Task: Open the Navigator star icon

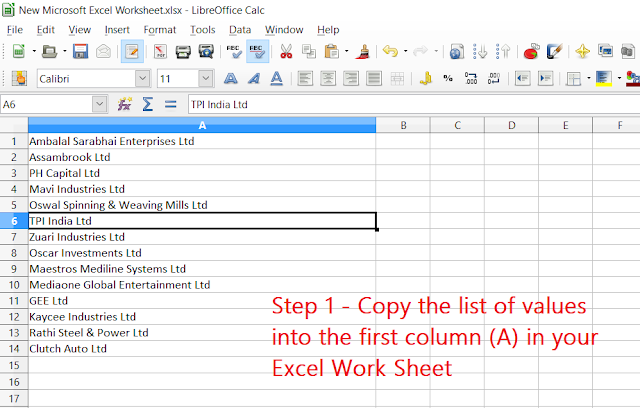Action: [582, 52]
